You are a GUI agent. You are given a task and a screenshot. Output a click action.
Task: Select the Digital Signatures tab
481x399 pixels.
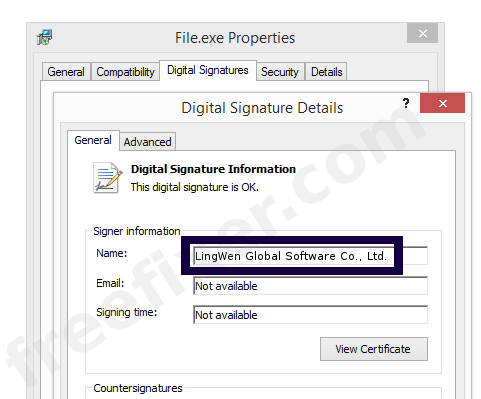click(x=208, y=70)
